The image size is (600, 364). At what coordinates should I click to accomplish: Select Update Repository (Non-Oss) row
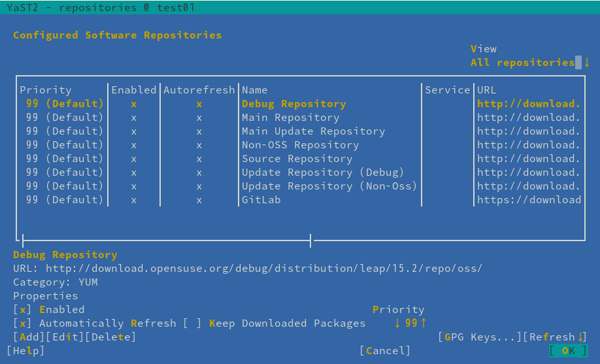point(301,186)
